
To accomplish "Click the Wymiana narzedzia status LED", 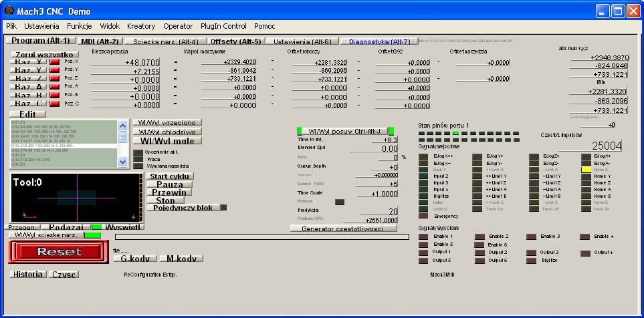I will click(138, 166).
